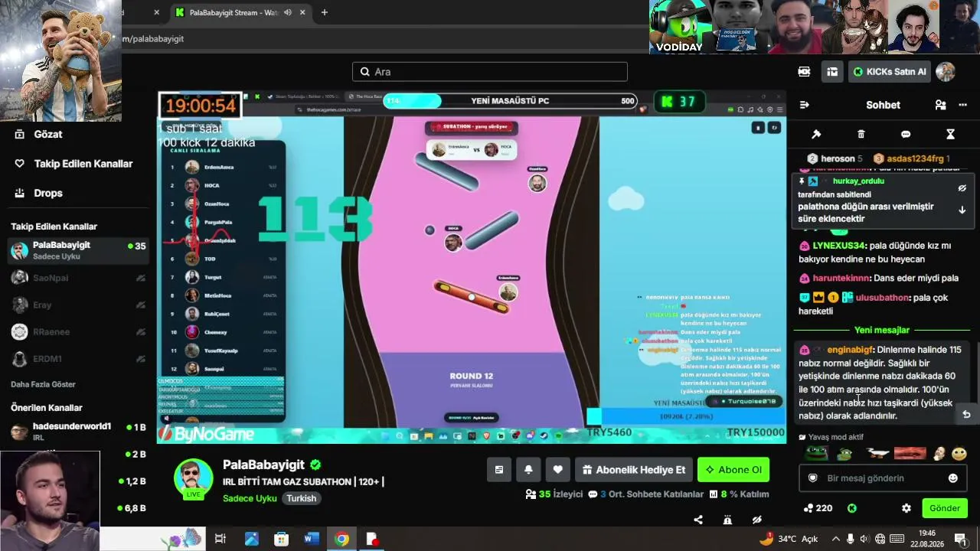Click green KICK gift icon below chat
The height and width of the screenshot is (551, 980).
(851, 508)
